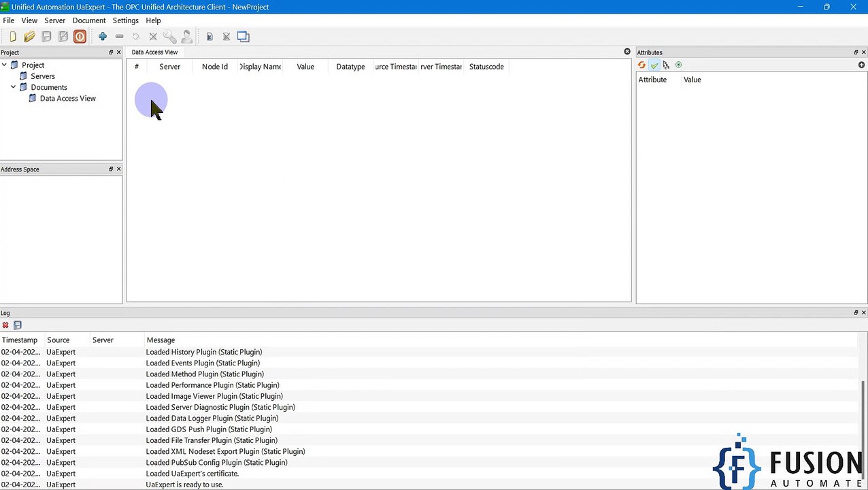Screen dimensions: 868x490
Task: Toggle the green circle icon in Attributes
Action: coord(678,65)
